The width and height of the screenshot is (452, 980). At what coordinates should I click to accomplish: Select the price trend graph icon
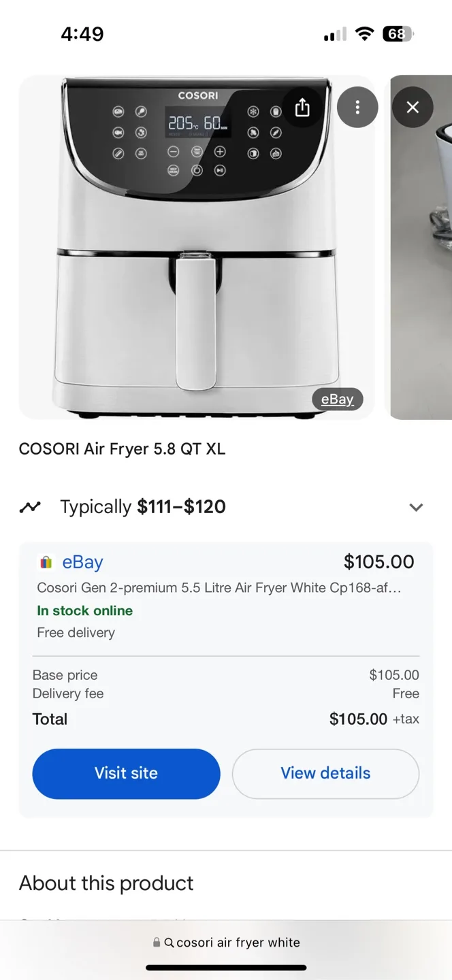[31, 506]
